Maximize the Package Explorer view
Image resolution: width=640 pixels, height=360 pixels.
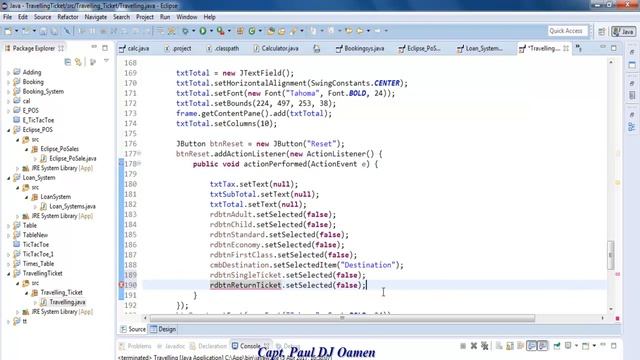[x=105, y=48]
